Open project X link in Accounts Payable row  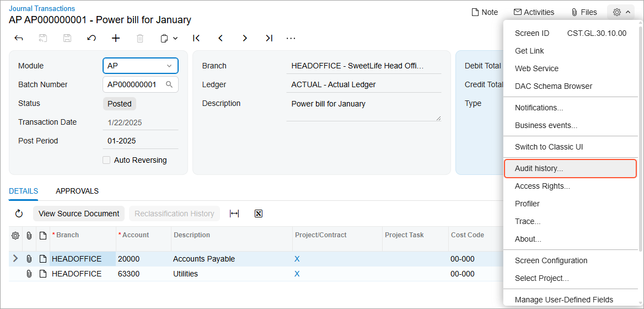297,259
